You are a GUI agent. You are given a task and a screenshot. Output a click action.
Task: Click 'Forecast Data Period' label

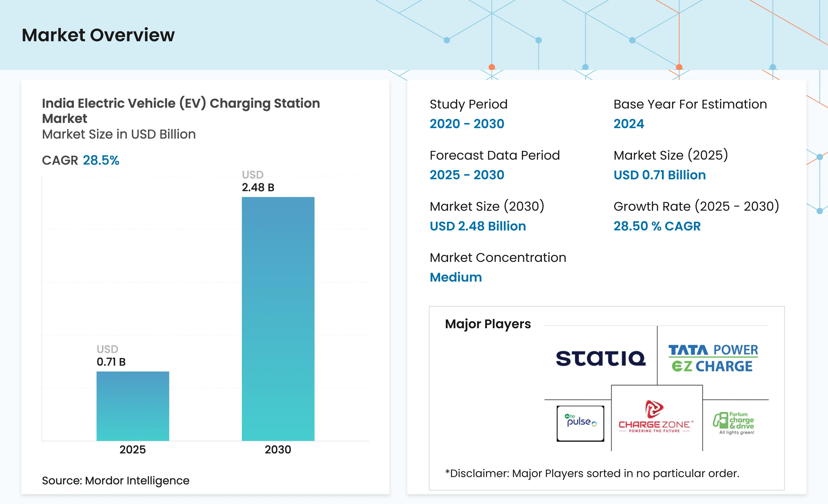pyautogui.click(x=495, y=155)
